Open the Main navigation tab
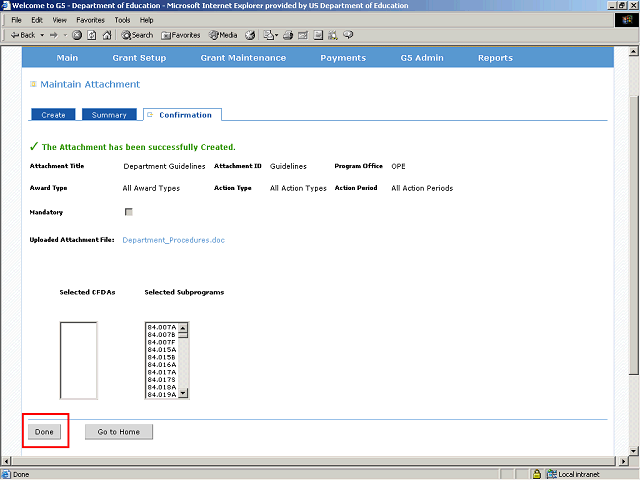Viewport: 640px width, 480px height. [67, 58]
